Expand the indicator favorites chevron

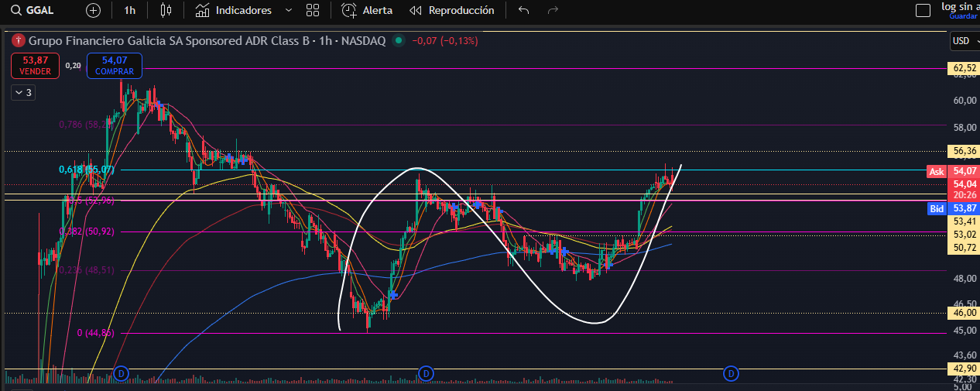[289, 10]
